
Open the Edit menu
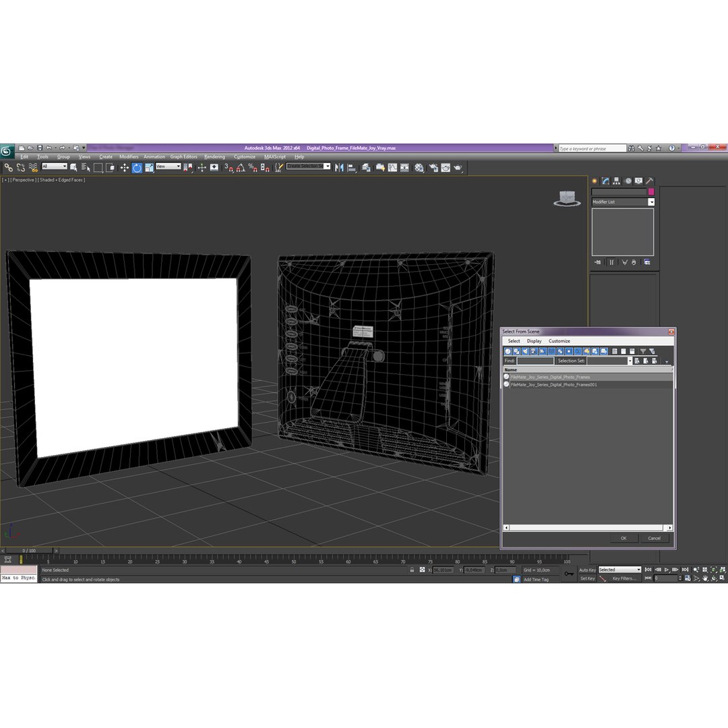pos(24,157)
